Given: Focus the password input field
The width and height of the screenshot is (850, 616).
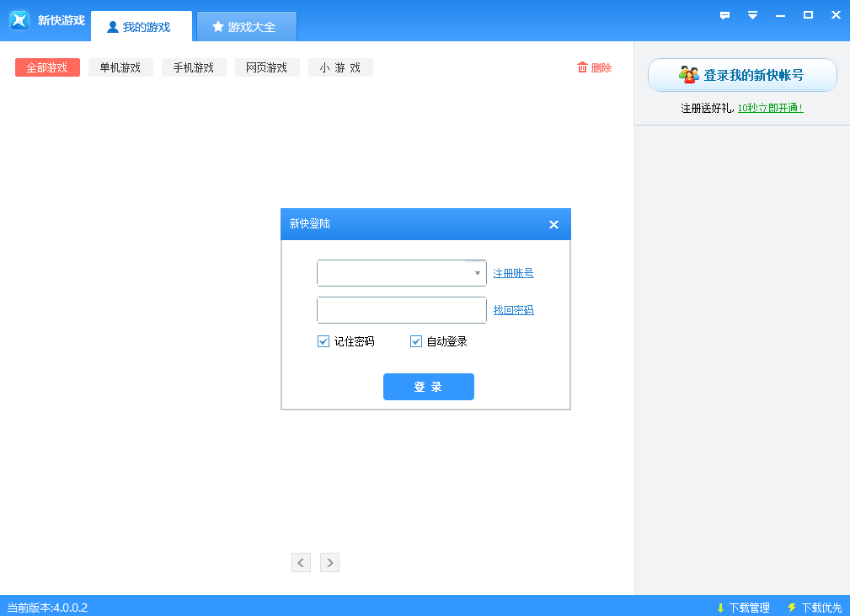Looking at the screenshot, I should click(x=402, y=310).
